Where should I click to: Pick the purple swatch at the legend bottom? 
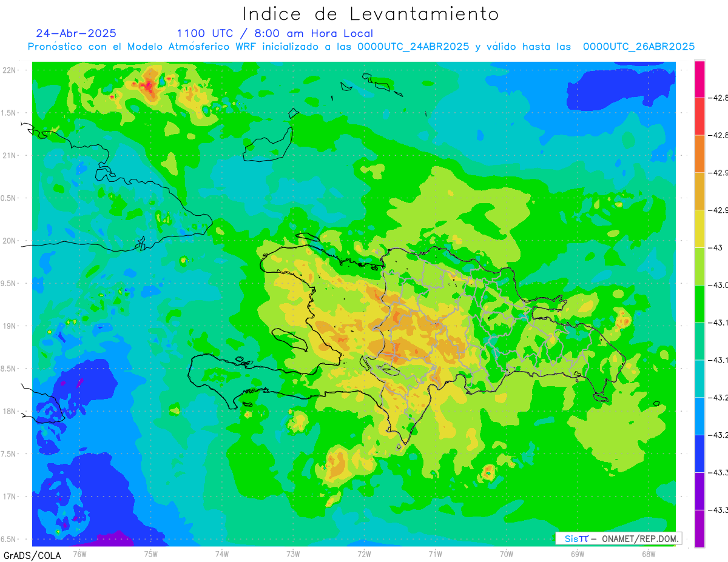(699, 529)
